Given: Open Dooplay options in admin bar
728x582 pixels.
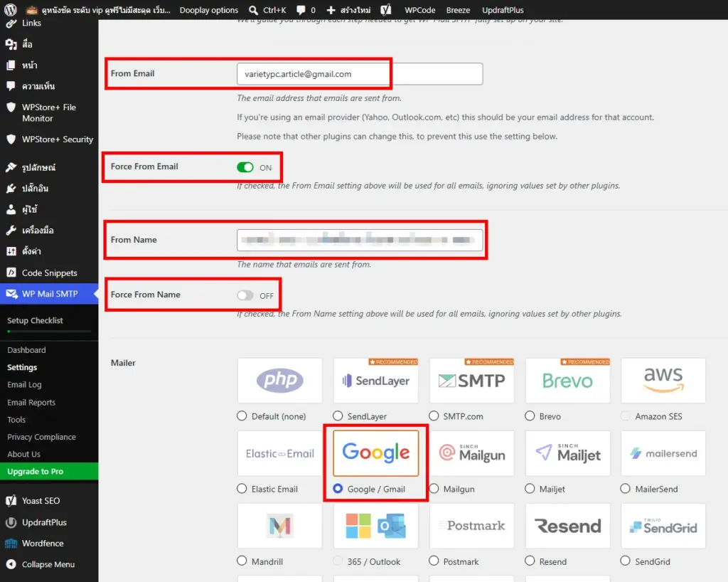Looking at the screenshot, I should pyautogui.click(x=209, y=10).
